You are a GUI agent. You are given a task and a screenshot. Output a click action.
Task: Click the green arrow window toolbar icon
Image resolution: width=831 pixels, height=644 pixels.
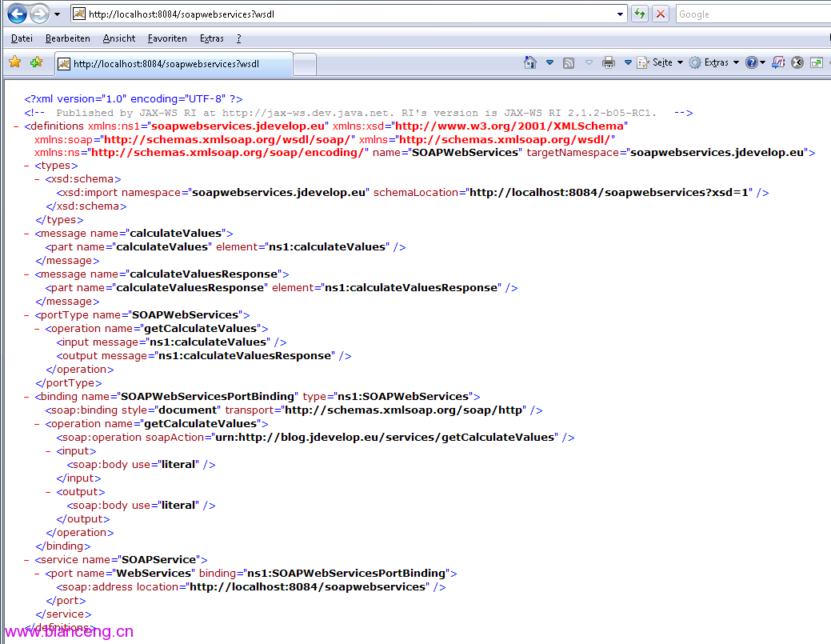coord(817,62)
